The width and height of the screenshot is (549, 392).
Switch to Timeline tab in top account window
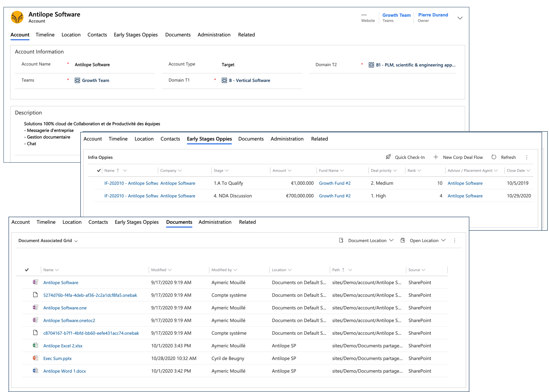tap(45, 35)
